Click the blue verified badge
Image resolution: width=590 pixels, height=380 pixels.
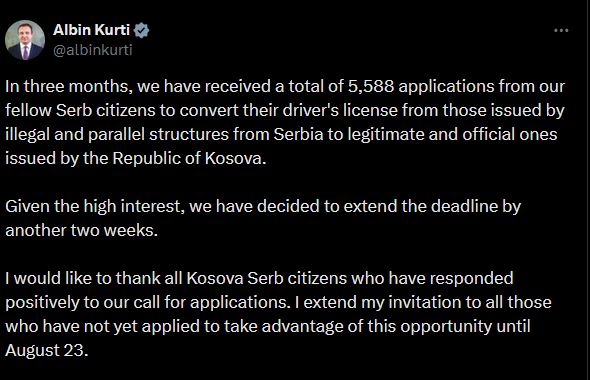pyautogui.click(x=141, y=30)
